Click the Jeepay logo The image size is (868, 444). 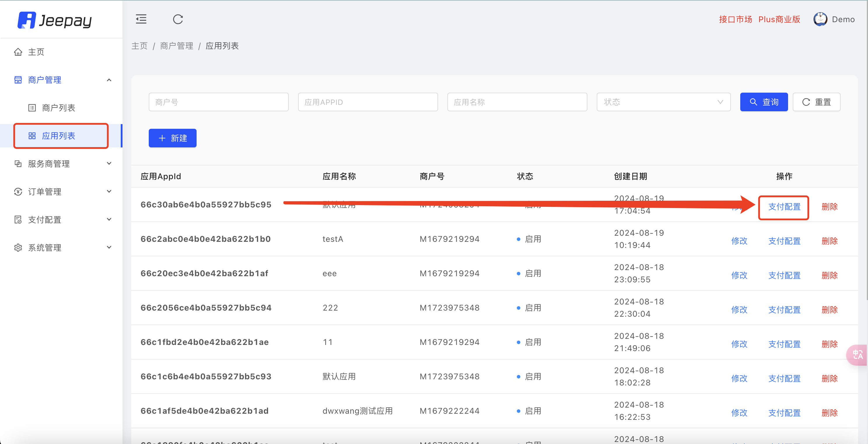point(55,20)
